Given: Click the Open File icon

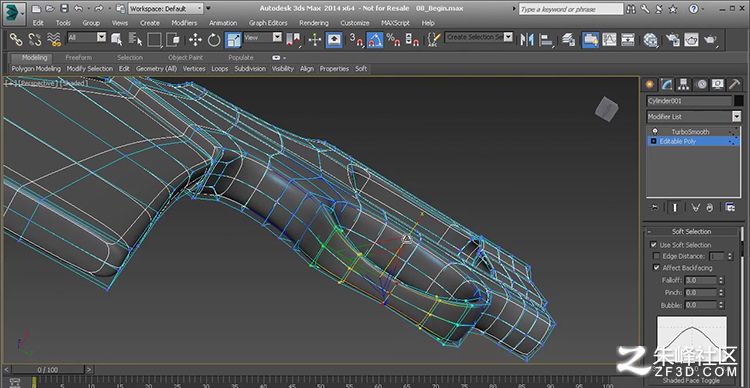Looking at the screenshot, I should 50,9.
